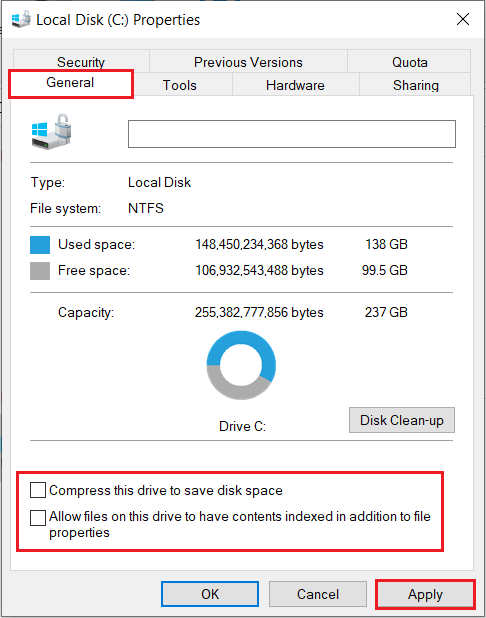Apply the drive settings
Image resolution: width=486 pixels, height=618 pixels.
(x=425, y=594)
